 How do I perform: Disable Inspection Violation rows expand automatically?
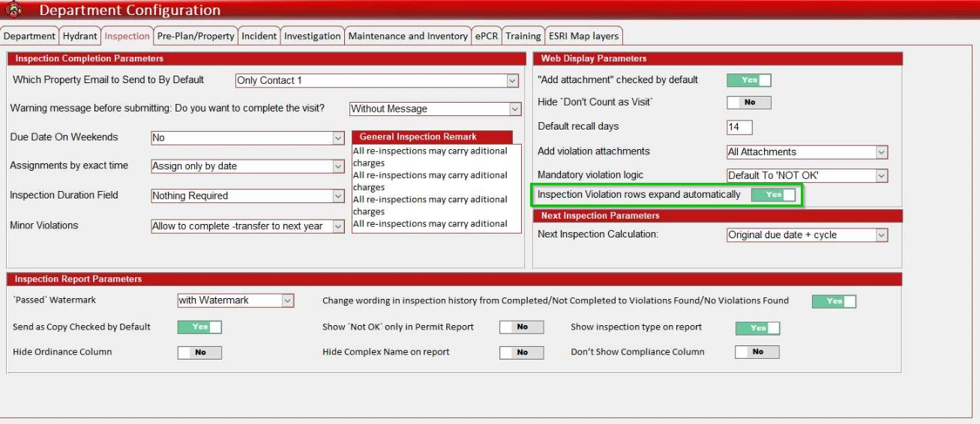click(x=773, y=195)
